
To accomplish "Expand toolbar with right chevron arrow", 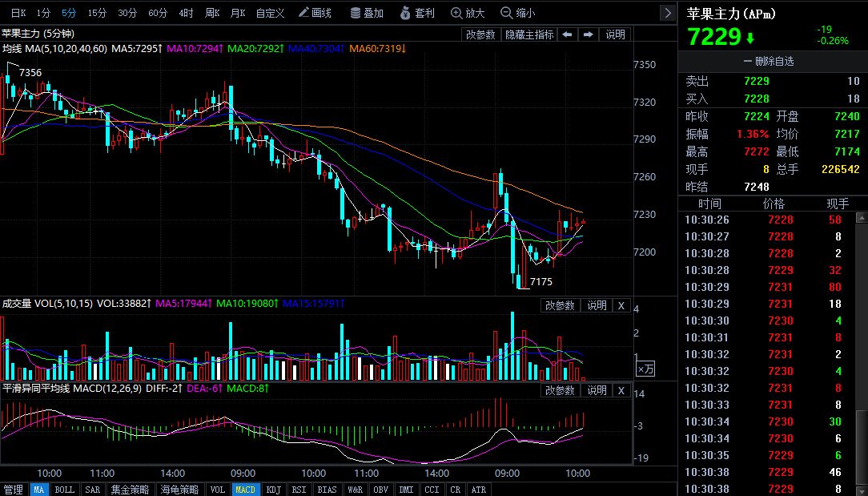I will point(668,13).
